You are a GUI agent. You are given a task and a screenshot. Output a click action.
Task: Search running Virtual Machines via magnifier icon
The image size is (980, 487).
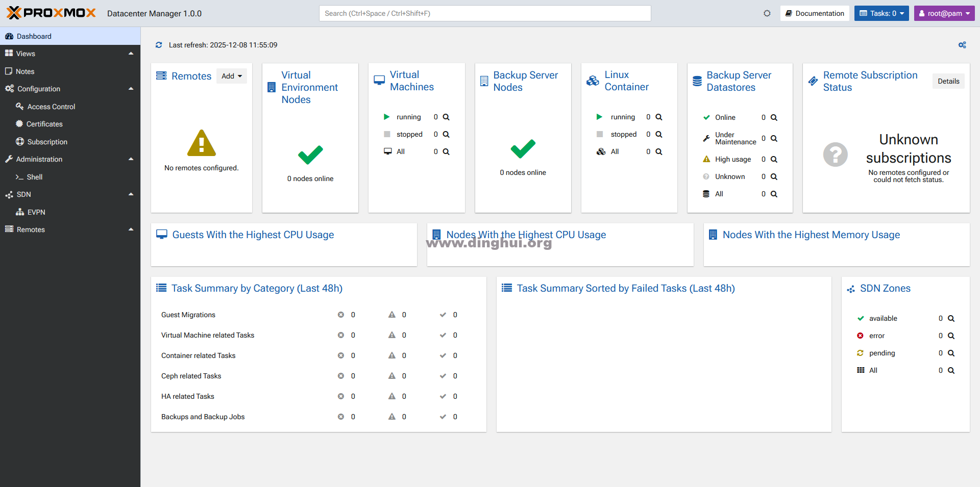point(446,117)
